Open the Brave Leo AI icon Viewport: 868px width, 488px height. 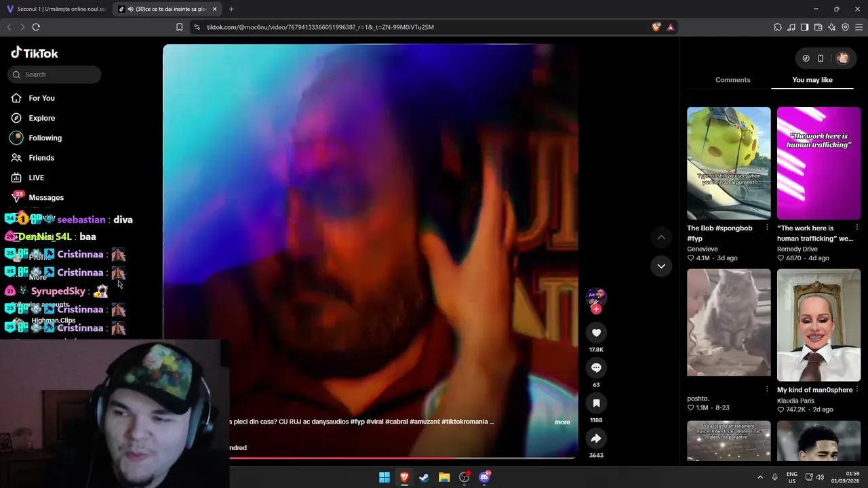tap(831, 27)
